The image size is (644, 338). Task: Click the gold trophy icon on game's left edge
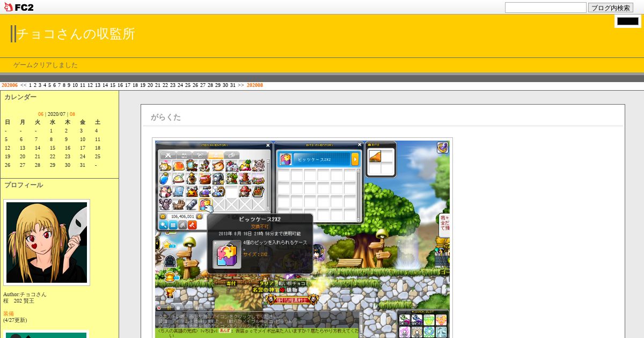click(x=170, y=292)
